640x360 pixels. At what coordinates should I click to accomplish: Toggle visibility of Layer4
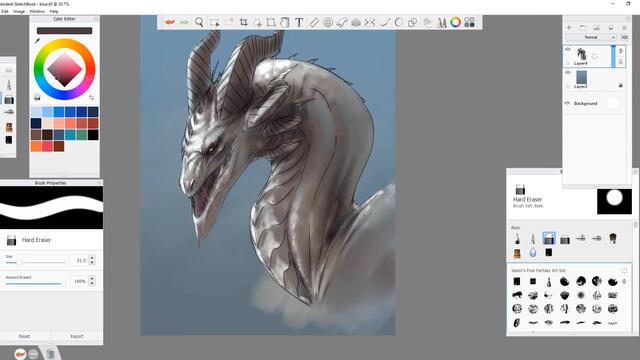point(568,49)
